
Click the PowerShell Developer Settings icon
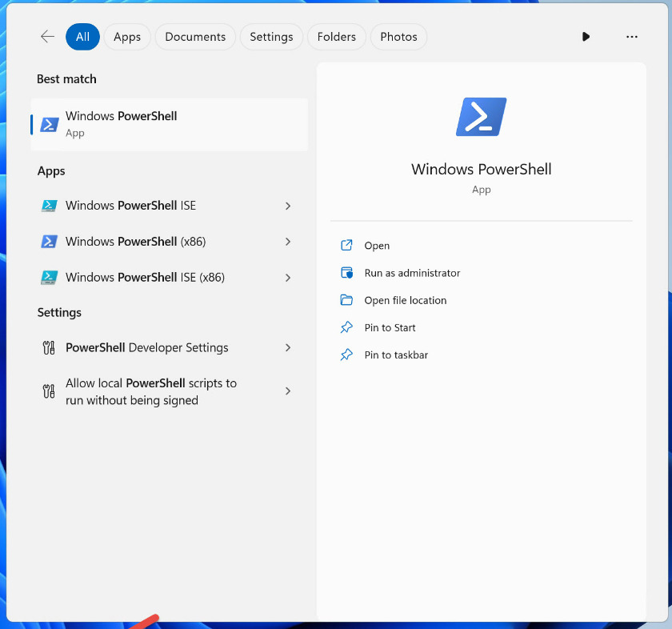(x=49, y=348)
